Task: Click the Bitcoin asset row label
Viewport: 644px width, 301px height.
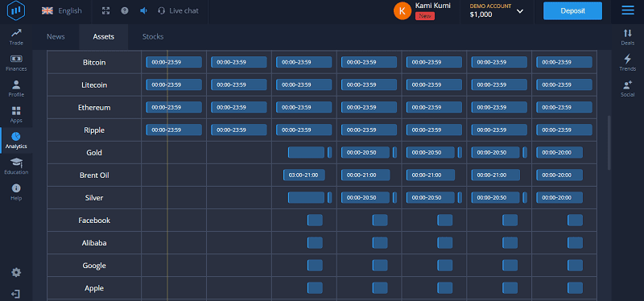Action: click(x=94, y=63)
